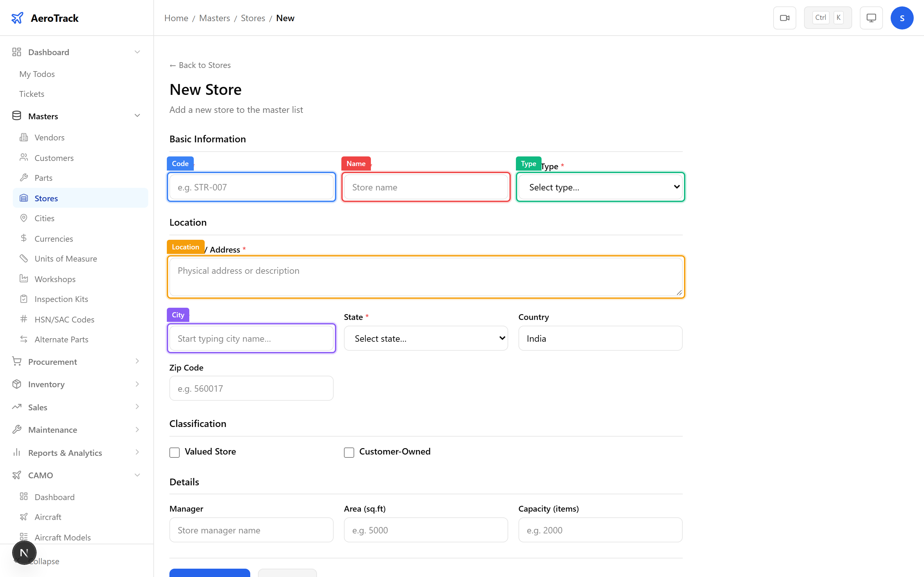
Task: Open the Vendors master section
Action: point(50,137)
